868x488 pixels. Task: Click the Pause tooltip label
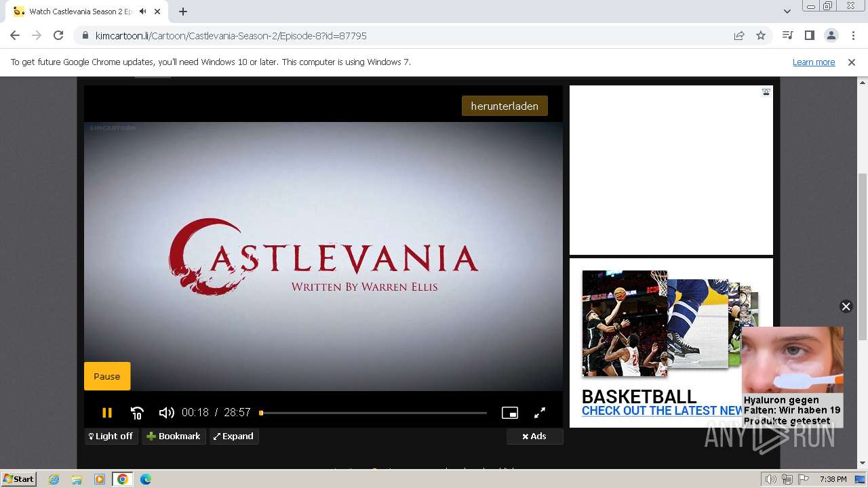tap(107, 376)
